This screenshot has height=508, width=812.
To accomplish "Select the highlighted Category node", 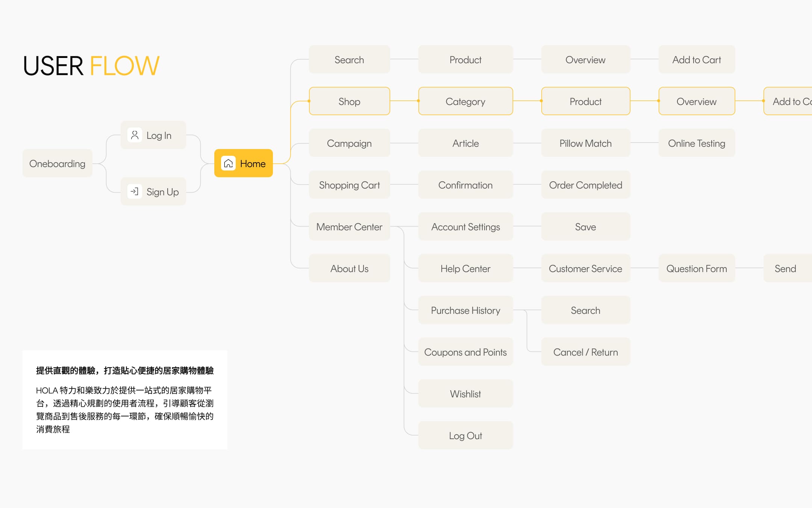I will pyautogui.click(x=465, y=101).
